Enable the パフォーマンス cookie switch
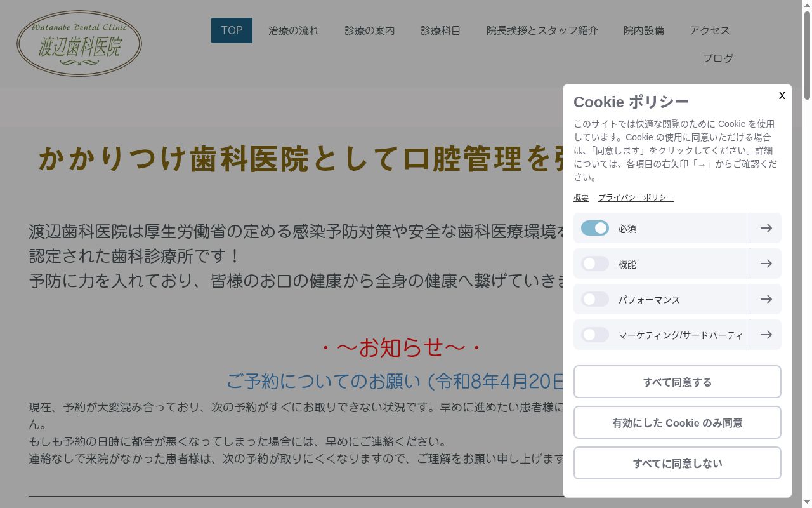Viewport: 812px width, 508px height. [595, 299]
